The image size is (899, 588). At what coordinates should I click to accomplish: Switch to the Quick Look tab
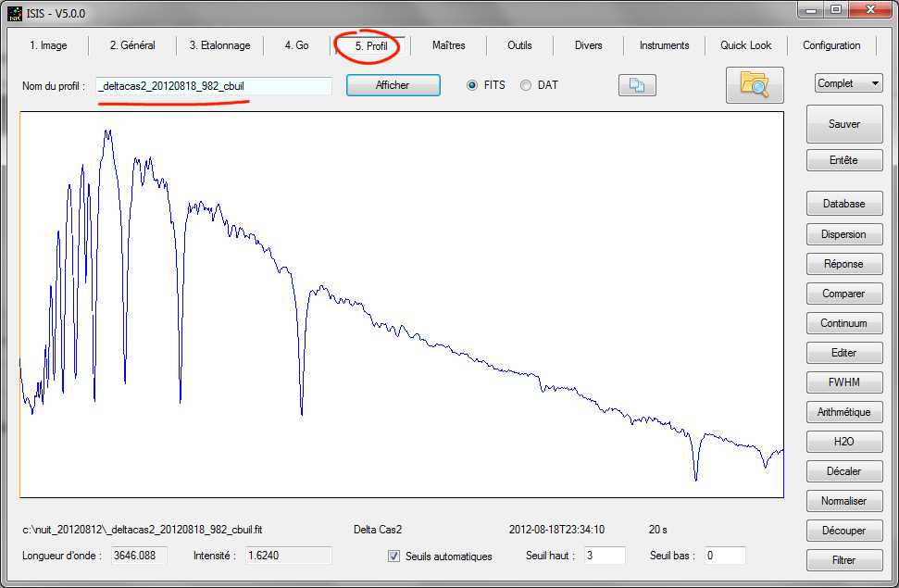[746, 45]
